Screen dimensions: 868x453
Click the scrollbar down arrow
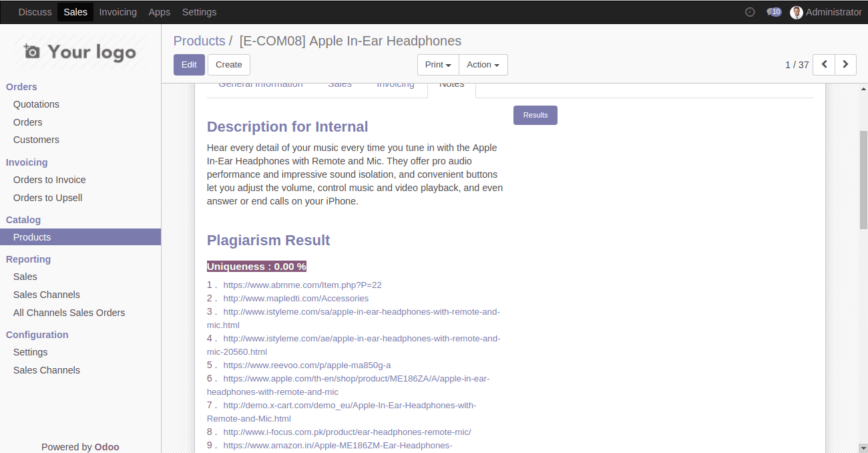[x=863, y=448]
